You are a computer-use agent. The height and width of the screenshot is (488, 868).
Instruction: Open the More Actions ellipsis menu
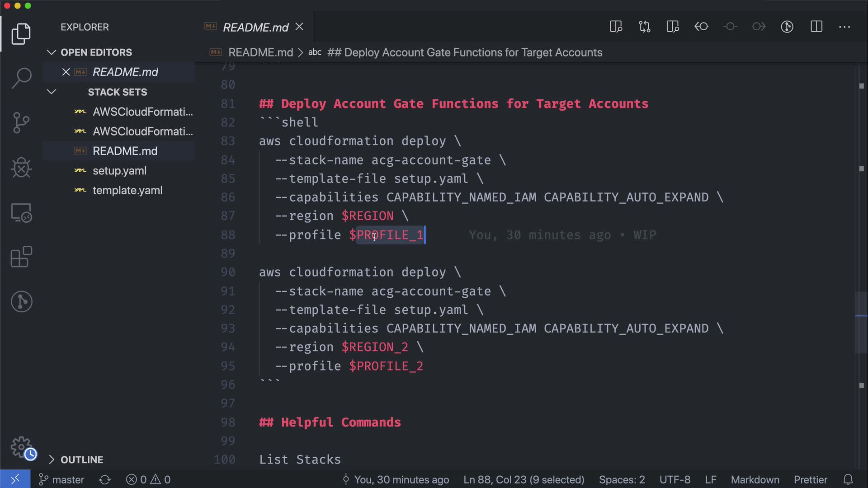pos(844,27)
